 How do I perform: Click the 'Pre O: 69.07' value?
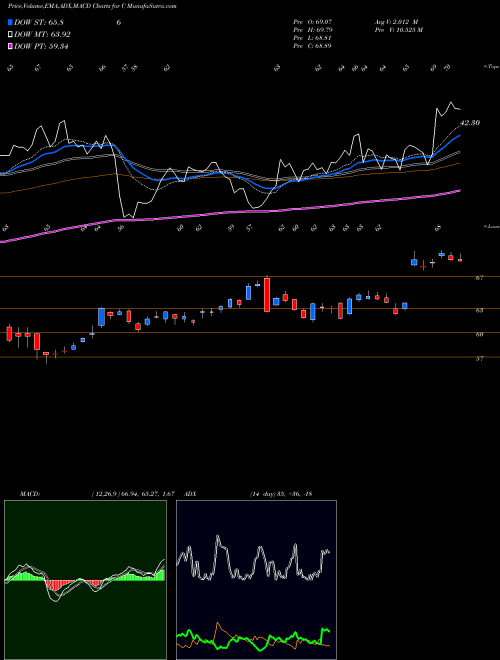coord(312,22)
